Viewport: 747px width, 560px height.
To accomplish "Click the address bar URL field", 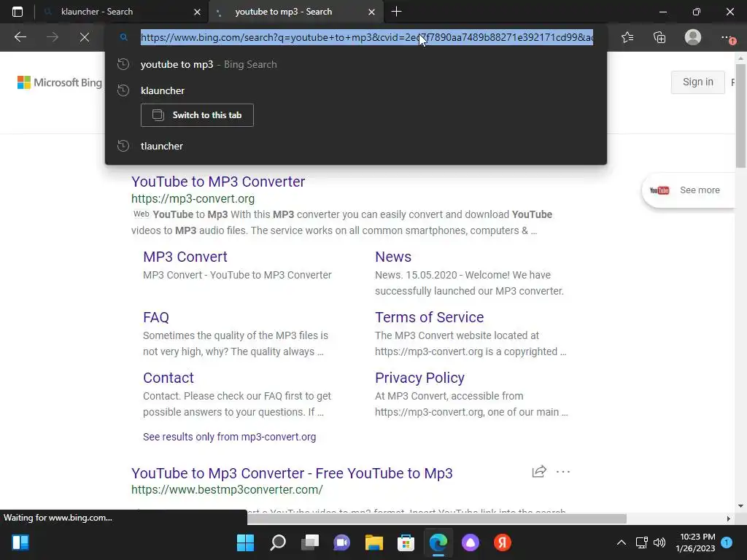I will [367, 37].
